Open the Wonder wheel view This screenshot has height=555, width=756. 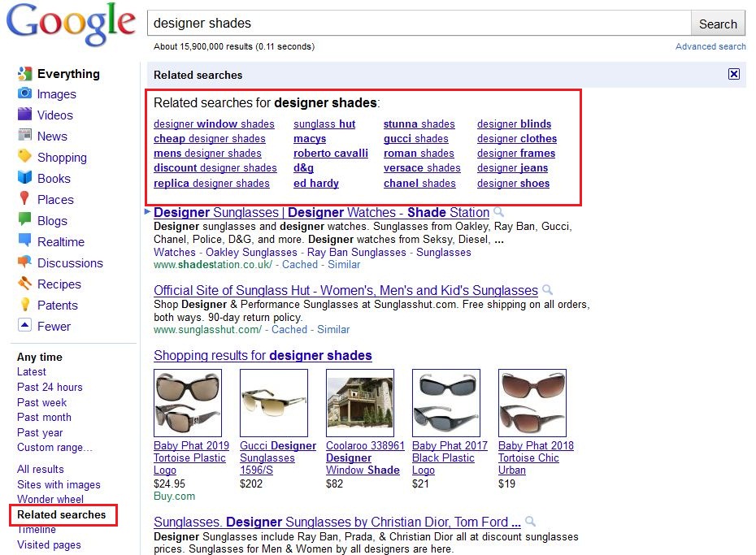pos(50,499)
